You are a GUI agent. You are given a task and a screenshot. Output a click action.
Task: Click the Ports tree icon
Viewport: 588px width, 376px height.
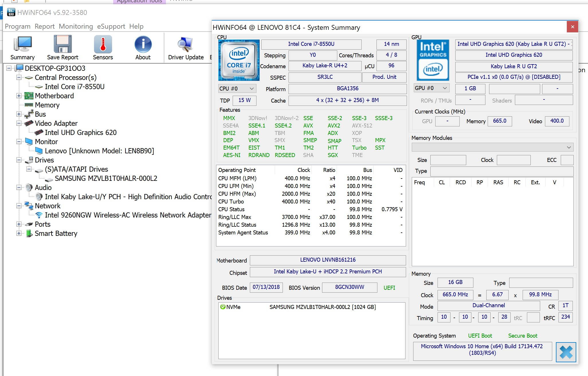(x=29, y=224)
